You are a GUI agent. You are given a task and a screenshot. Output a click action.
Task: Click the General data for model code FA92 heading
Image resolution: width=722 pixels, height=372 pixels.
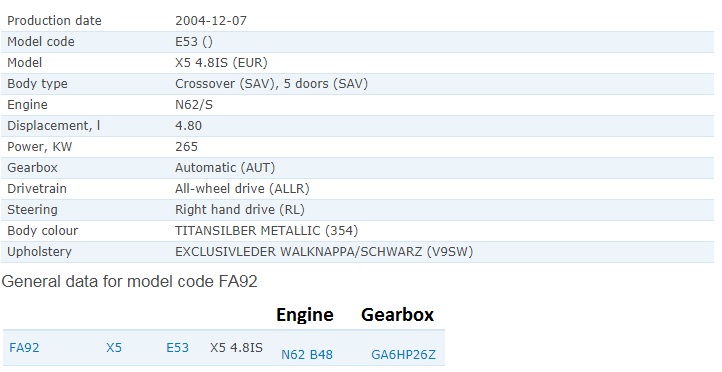pyautogui.click(x=129, y=281)
